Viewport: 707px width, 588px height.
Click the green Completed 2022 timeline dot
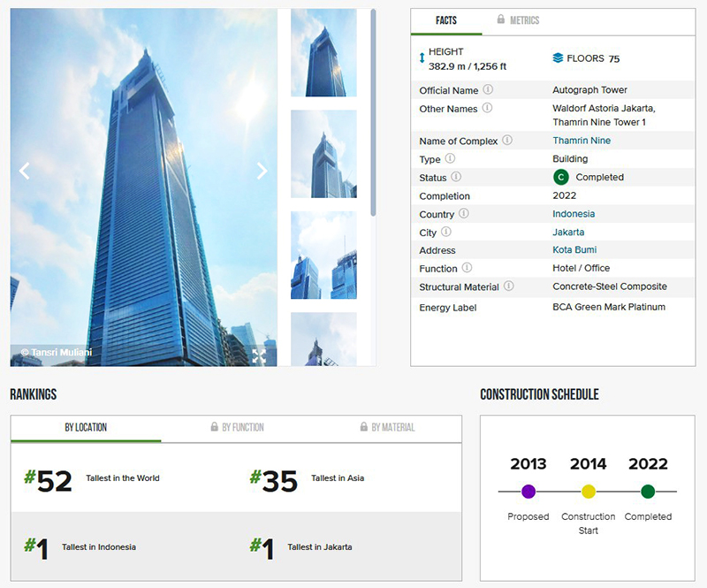pyautogui.click(x=648, y=492)
